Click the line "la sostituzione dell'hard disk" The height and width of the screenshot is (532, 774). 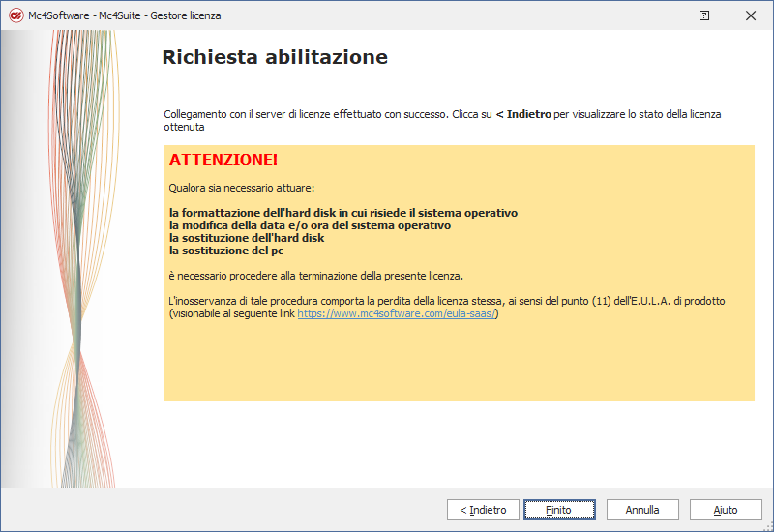[247, 238]
